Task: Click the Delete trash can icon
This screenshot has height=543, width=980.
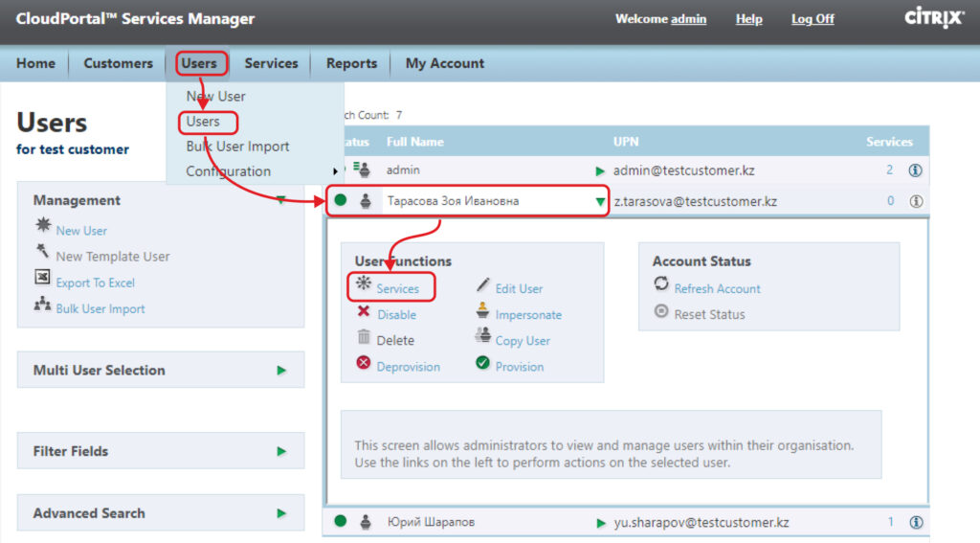Action: tap(364, 336)
